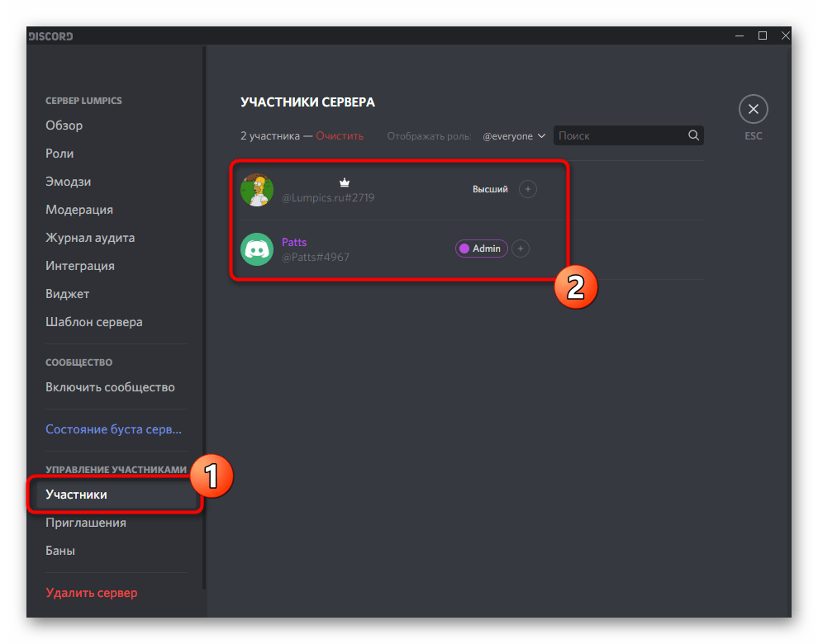Viewport: 818px width, 644px height.
Task: Expand the @everyone role filter dropdown
Action: tap(514, 136)
